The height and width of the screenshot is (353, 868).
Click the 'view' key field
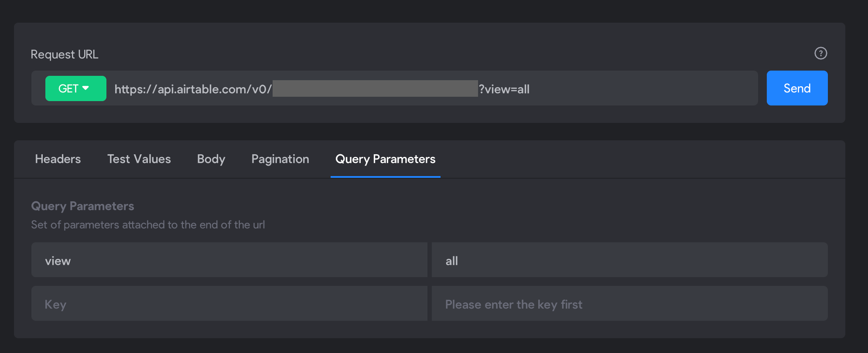click(x=229, y=260)
